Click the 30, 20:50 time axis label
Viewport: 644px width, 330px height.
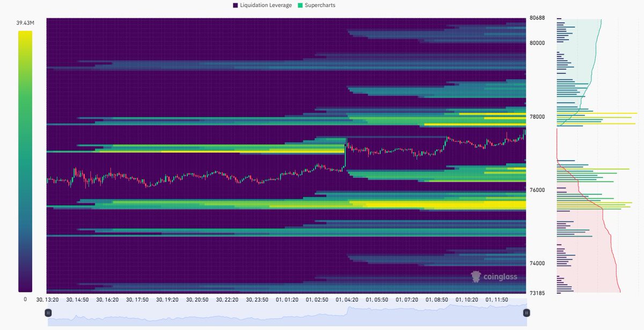(x=197, y=299)
